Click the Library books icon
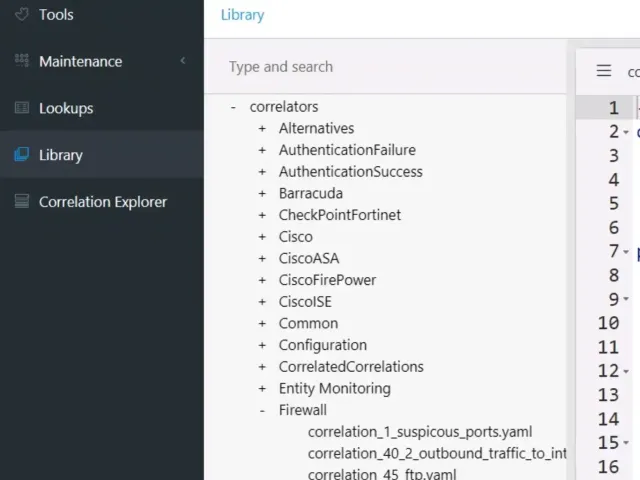 (22, 154)
